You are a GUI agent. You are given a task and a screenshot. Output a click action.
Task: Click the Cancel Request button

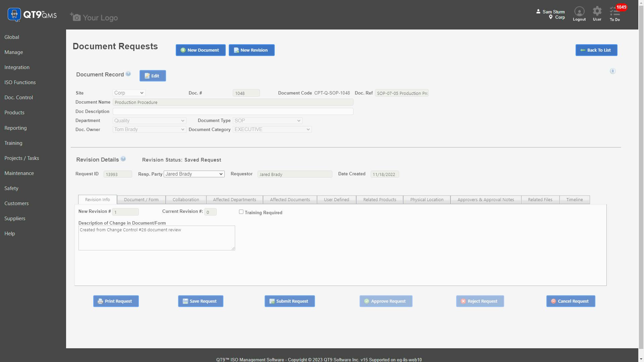click(x=570, y=301)
